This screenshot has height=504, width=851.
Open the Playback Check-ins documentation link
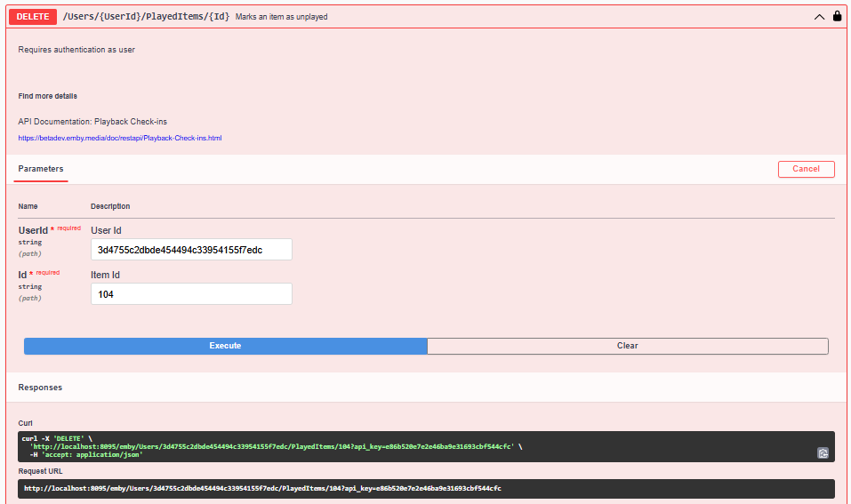pos(120,138)
